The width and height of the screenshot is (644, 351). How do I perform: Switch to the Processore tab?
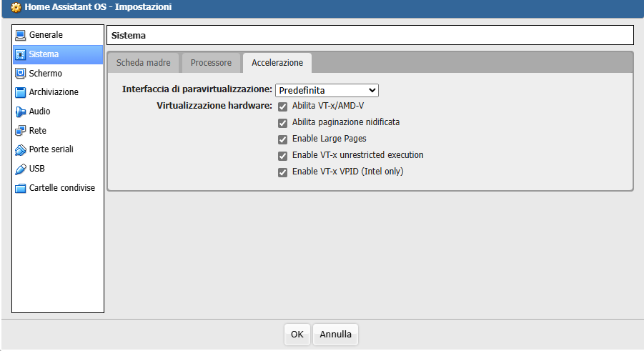[x=211, y=63]
